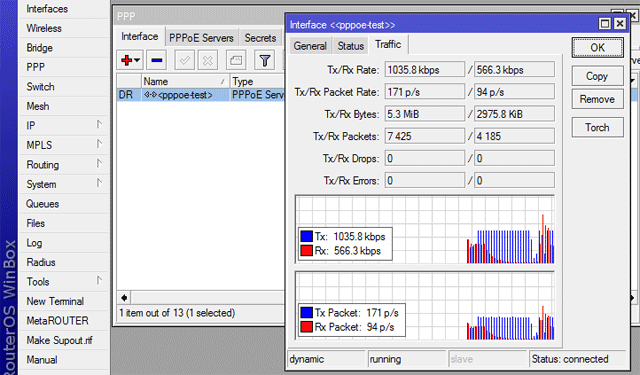Click '1 item out of 13 (1 selected)' text
This screenshot has height=375, width=640.
click(177, 313)
